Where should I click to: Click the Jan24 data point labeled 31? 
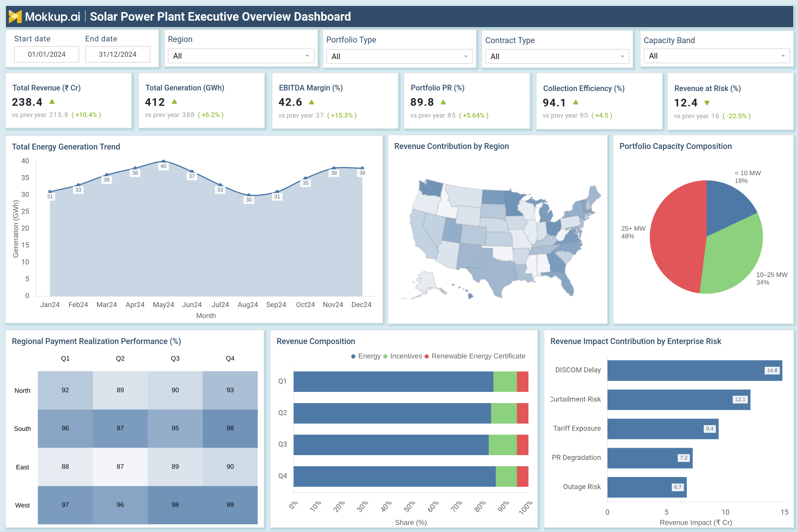(x=50, y=192)
